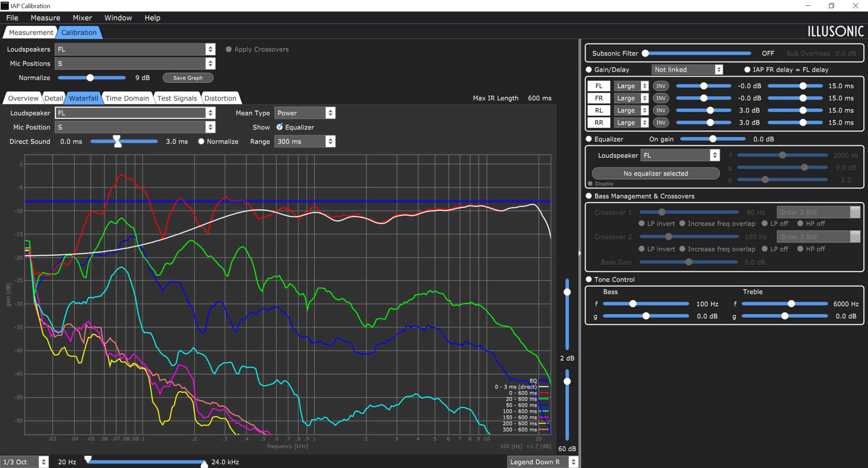Viewport: 868px width, 468px height.
Task: Enable the Gain/Delay section toggle
Action: point(589,70)
